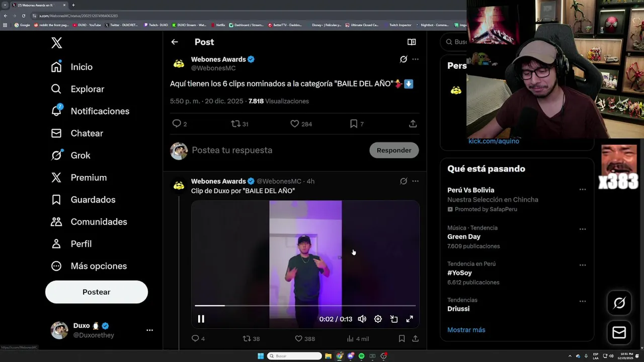
Task: Open the Netflix bookmark
Action: (218, 25)
